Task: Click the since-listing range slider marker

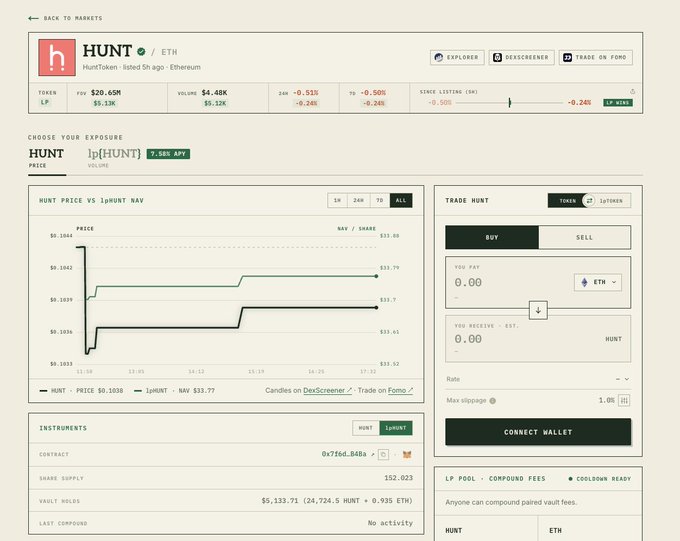Action: point(510,103)
